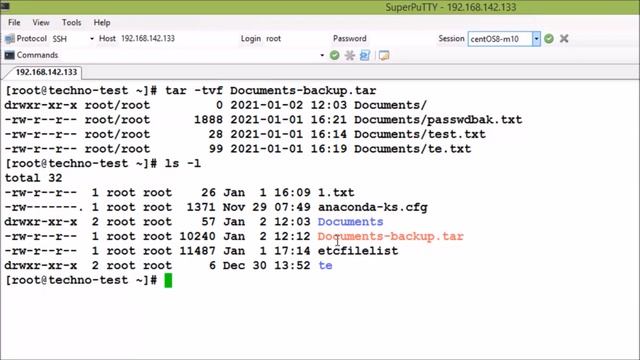The image size is (640, 360).
Task: Click Documents/te.txt in tar listing
Action: [x=412, y=149]
